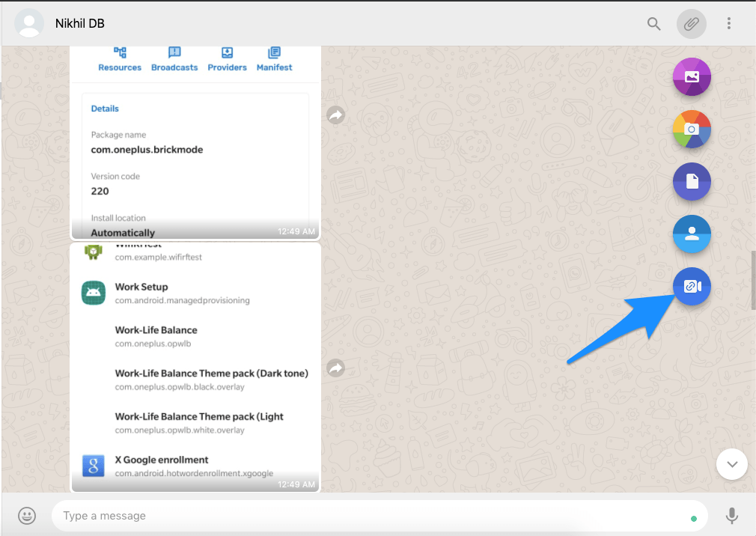Viewport: 756px width, 536px height.
Task: Open the app list image thumbnail
Action: pos(195,368)
